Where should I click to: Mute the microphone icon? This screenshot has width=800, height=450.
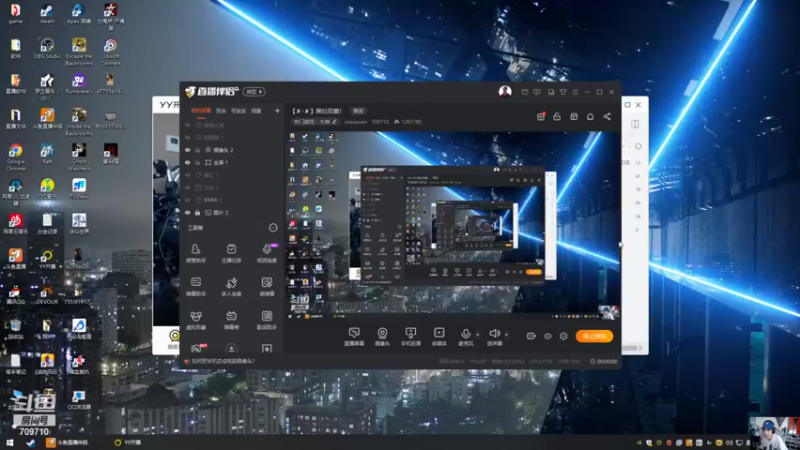[465, 334]
